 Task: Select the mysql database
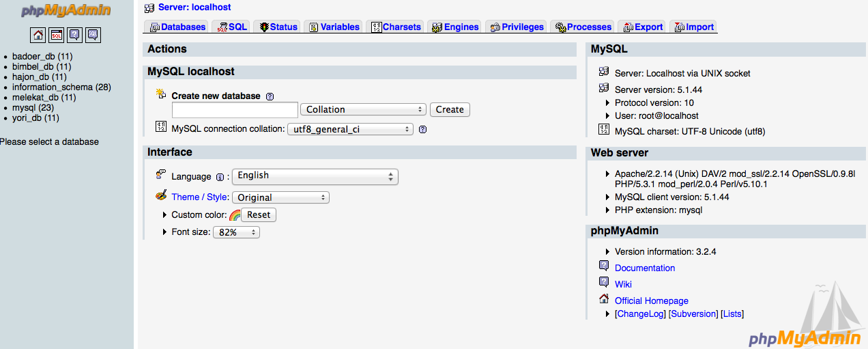point(24,108)
